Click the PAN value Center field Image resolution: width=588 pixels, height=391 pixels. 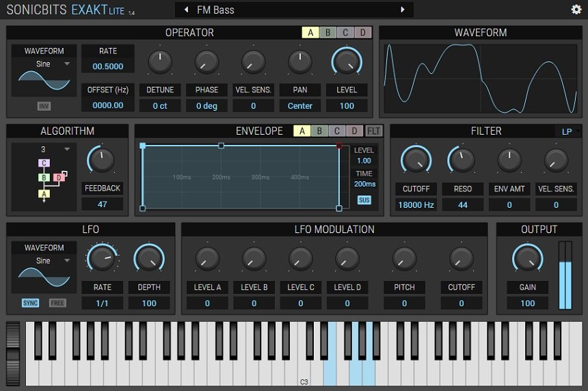point(299,106)
